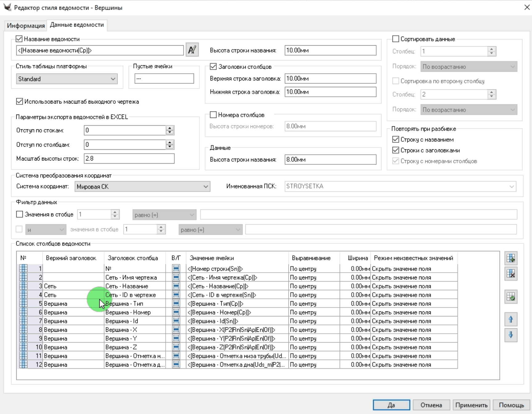This screenshot has width=532, height=414.
Task: Open the text editor icon next to title field
Action: (192, 50)
